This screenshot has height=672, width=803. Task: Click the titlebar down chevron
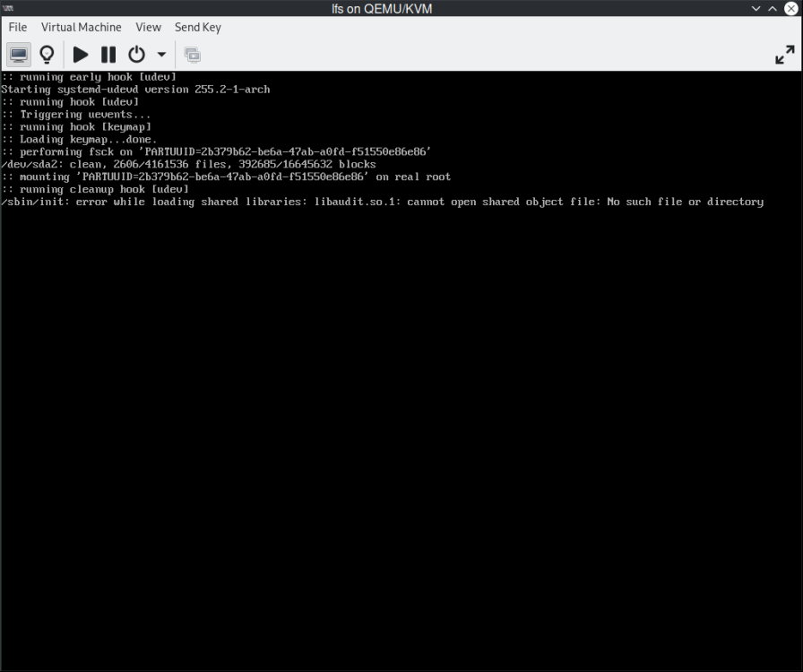[x=756, y=8]
